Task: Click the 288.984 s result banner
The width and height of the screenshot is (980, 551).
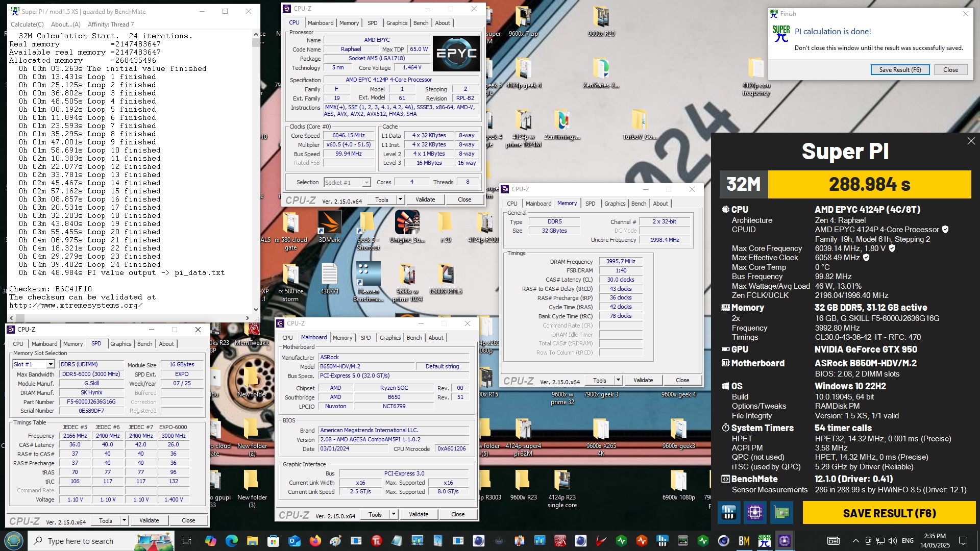Action: (869, 184)
